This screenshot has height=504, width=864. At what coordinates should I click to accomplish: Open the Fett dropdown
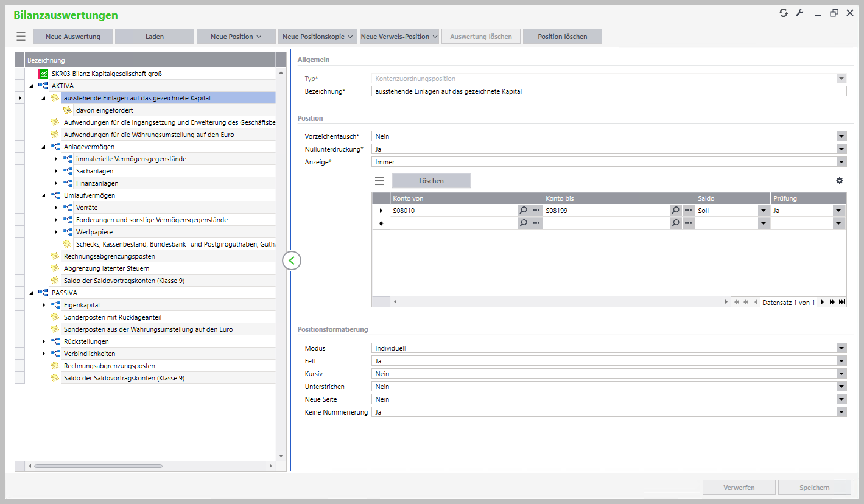tap(841, 361)
